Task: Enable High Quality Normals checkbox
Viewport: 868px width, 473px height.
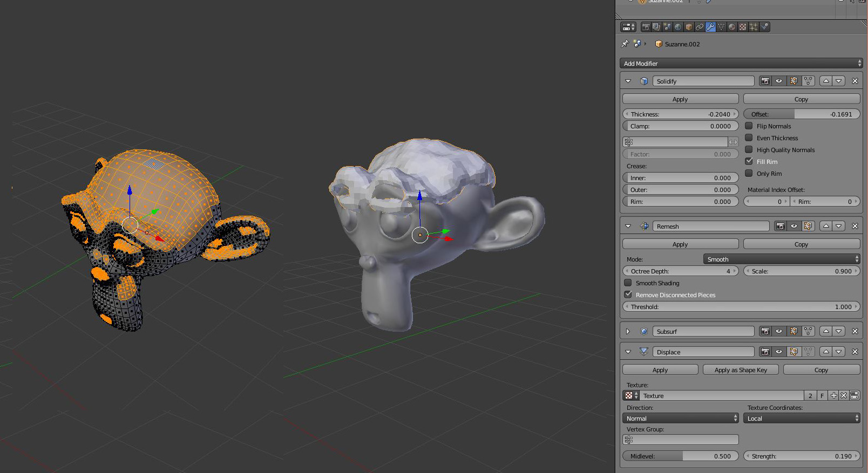Action: coord(749,149)
